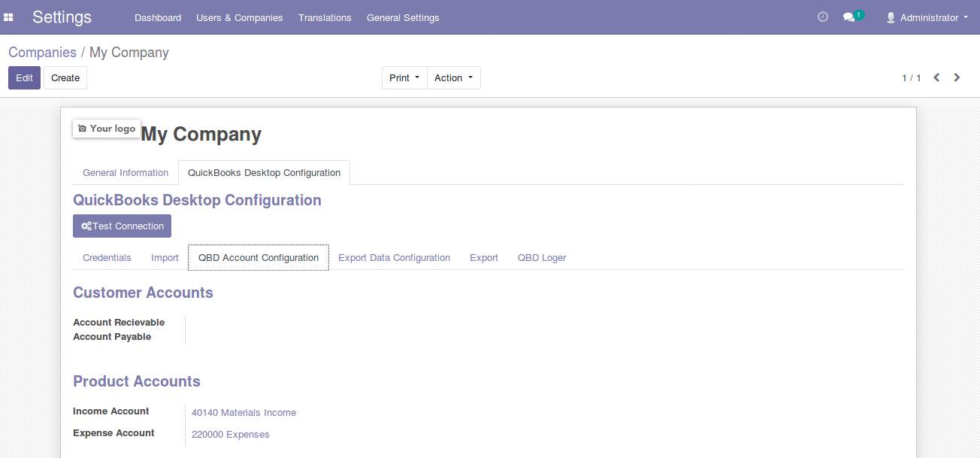Viewport: 980px width, 458px height.
Task: Click the Create button
Action: [x=65, y=78]
